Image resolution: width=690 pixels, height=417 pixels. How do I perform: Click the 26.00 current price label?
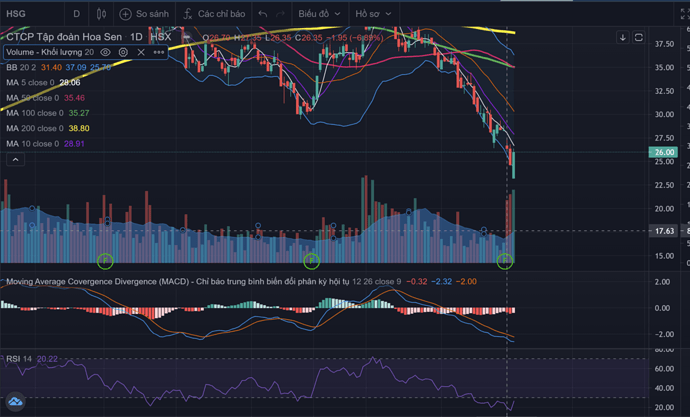663,152
